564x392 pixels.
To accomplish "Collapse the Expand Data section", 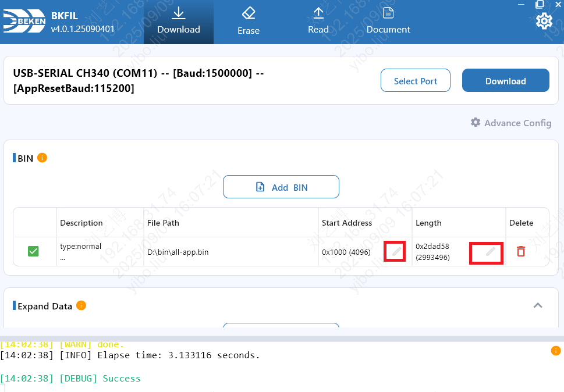I will (538, 305).
